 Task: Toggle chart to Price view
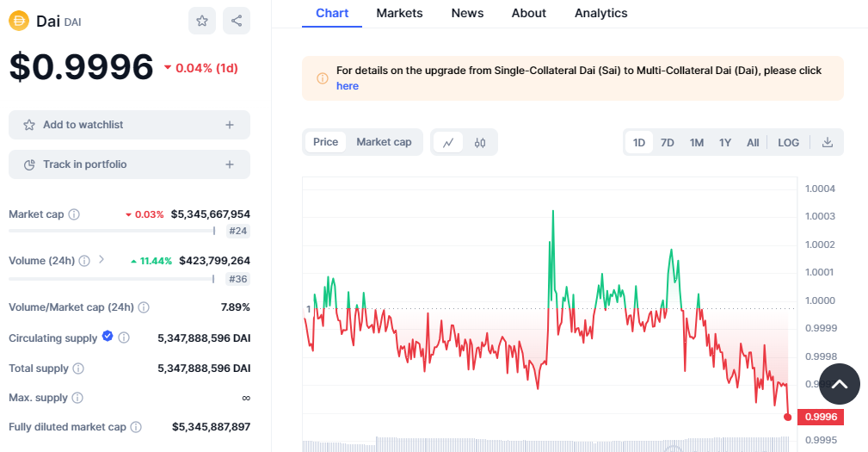point(325,142)
